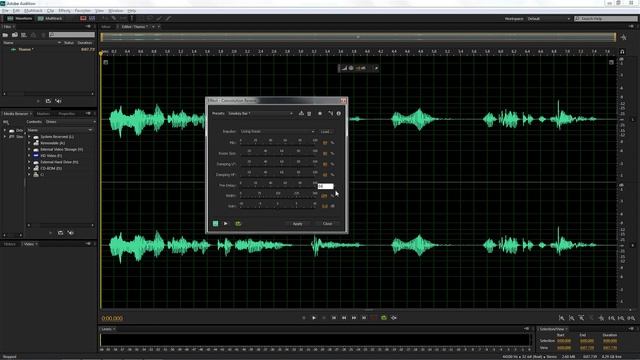The image size is (640, 360).
Task: Click the Search Help field
Action: 606,19
